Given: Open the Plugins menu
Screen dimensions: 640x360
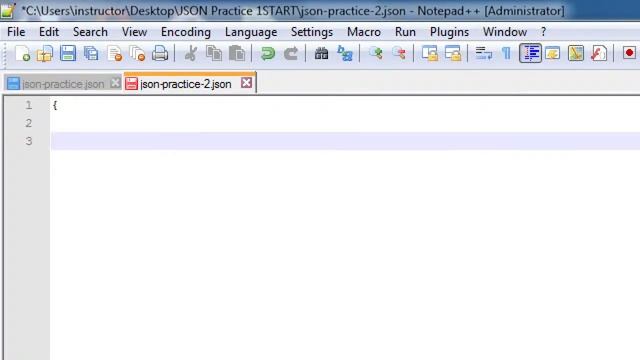Looking at the screenshot, I should 449,32.
